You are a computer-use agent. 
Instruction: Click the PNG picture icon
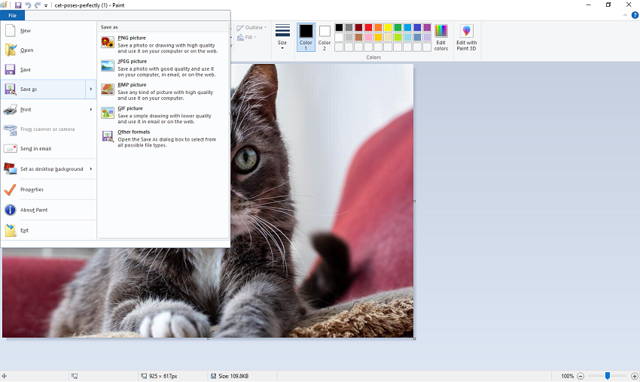click(108, 42)
